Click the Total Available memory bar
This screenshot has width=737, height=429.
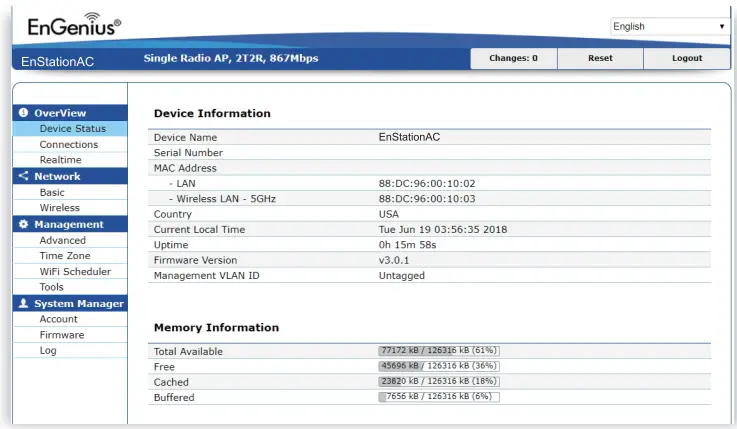tap(439, 351)
